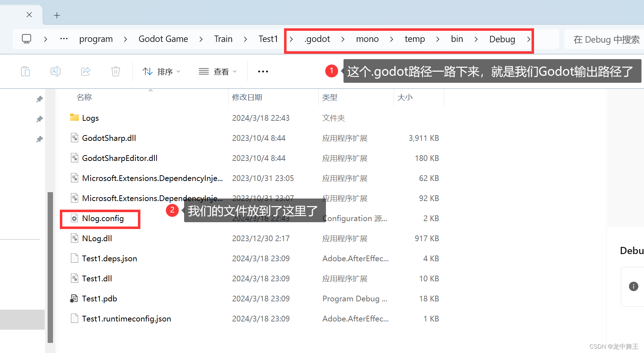Viewport: 644px width, 353px height.
Task: Click the Test1.deps.json file icon
Action: [75, 258]
